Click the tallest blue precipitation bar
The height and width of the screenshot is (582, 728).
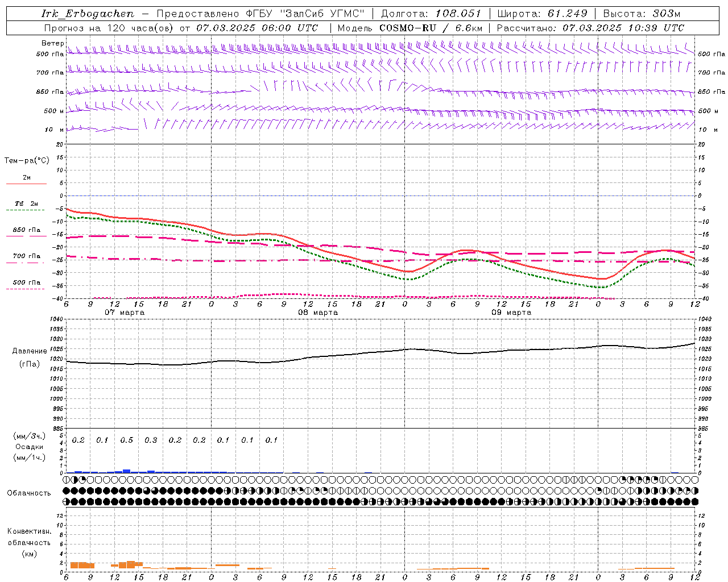(126, 471)
